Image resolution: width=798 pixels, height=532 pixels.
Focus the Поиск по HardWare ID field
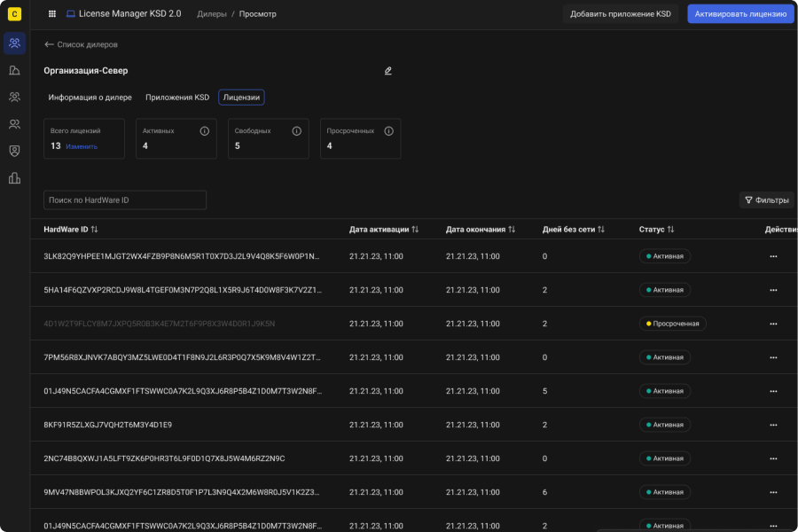(x=125, y=200)
